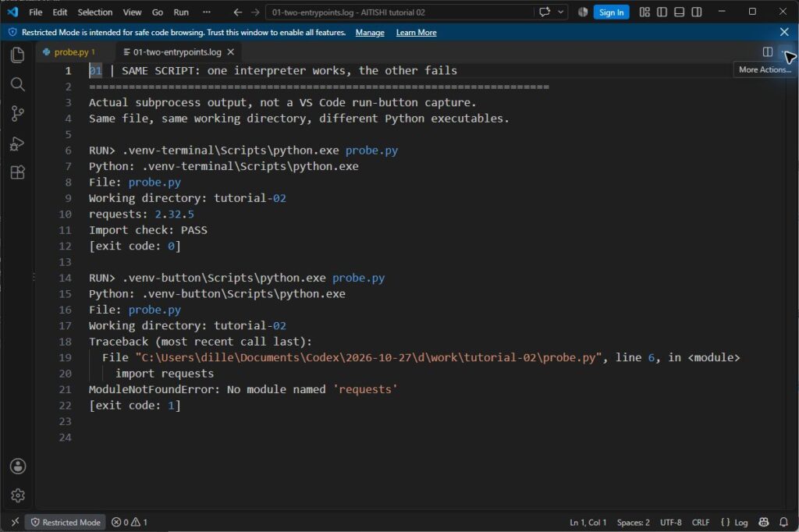This screenshot has width=799, height=532.
Task: Open the Extensions view
Action: click(17, 172)
